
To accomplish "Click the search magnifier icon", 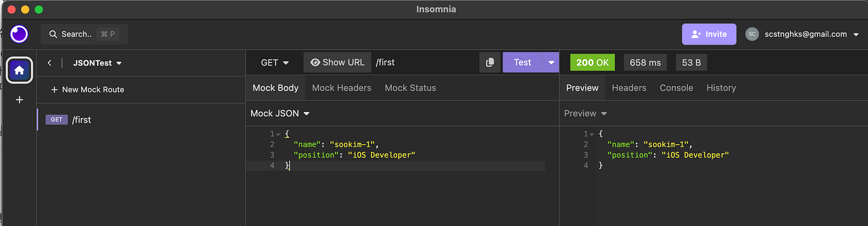I will pos(53,34).
